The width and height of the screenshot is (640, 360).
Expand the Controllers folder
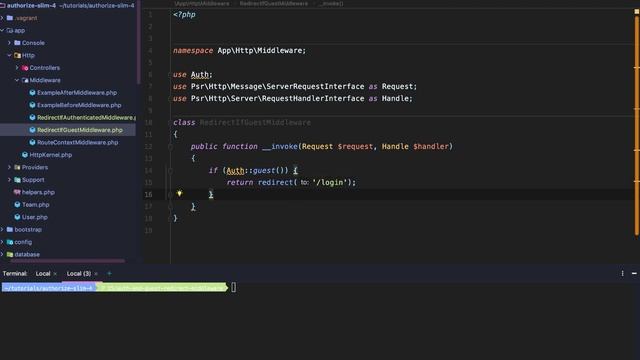tap(17, 67)
